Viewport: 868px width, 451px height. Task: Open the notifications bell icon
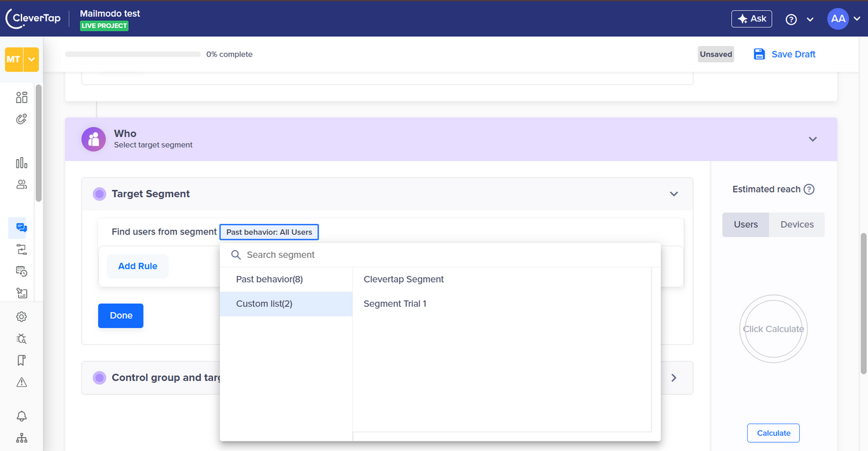pyautogui.click(x=21, y=416)
